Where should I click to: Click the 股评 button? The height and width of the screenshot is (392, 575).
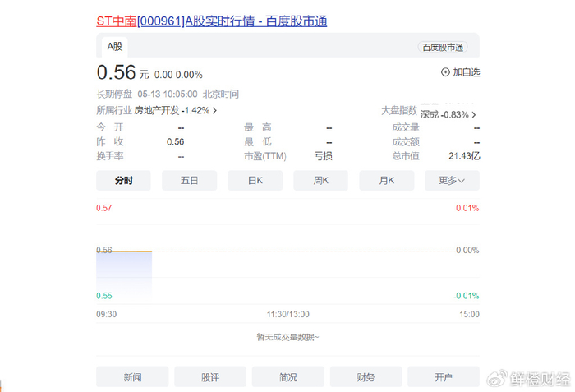210,377
